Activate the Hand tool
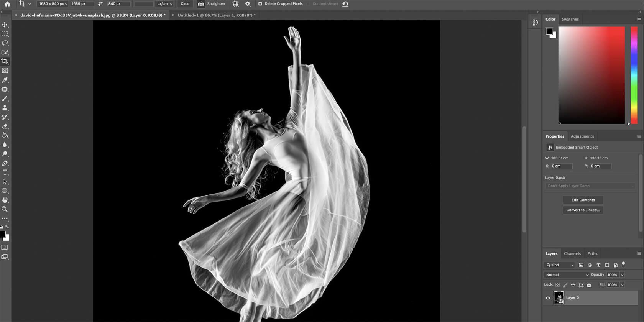This screenshot has width=644, height=322. [5, 200]
